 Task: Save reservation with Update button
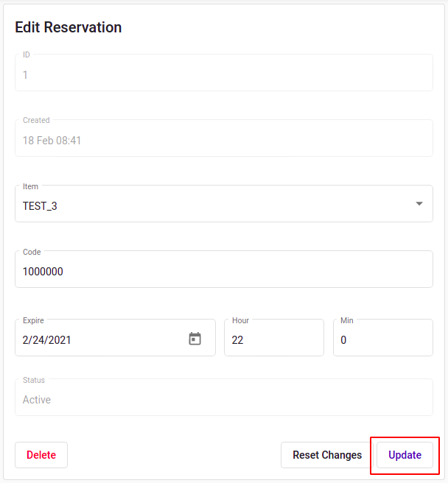pyautogui.click(x=405, y=455)
